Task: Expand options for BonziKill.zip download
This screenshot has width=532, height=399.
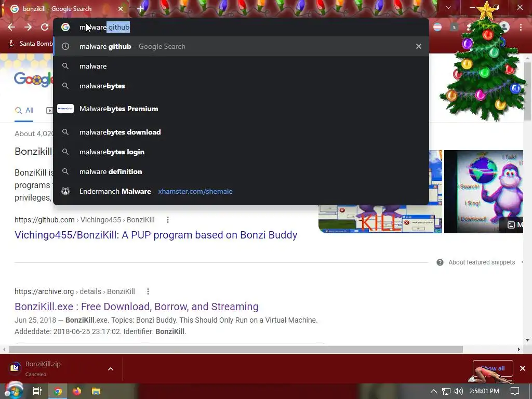Action: 111,369
